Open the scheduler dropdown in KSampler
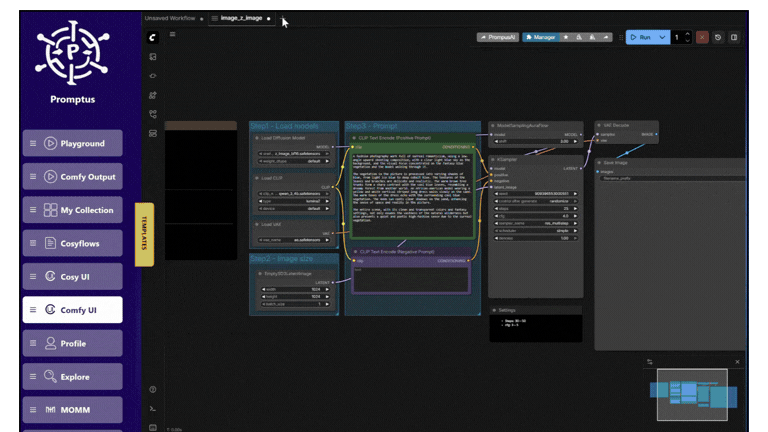 [x=535, y=231]
